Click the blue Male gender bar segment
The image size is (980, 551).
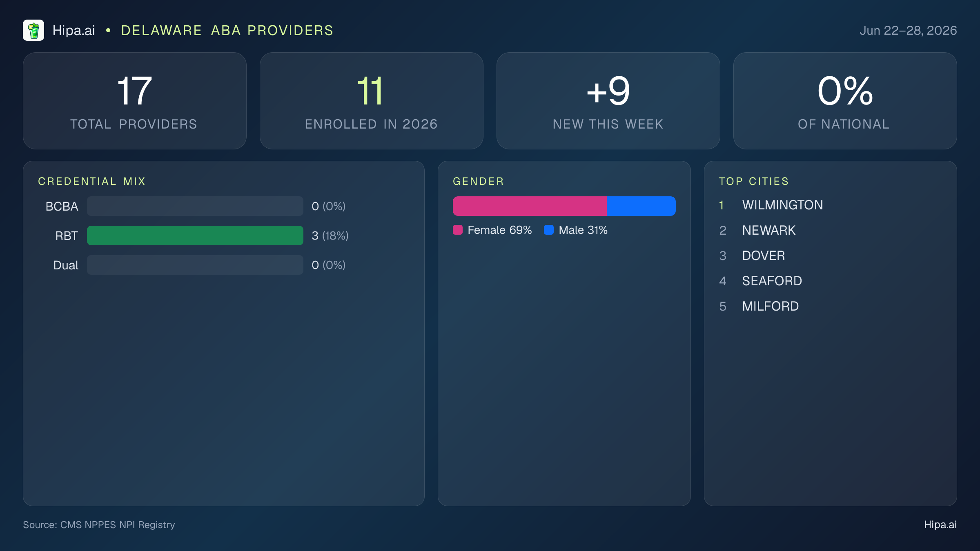pyautogui.click(x=641, y=206)
